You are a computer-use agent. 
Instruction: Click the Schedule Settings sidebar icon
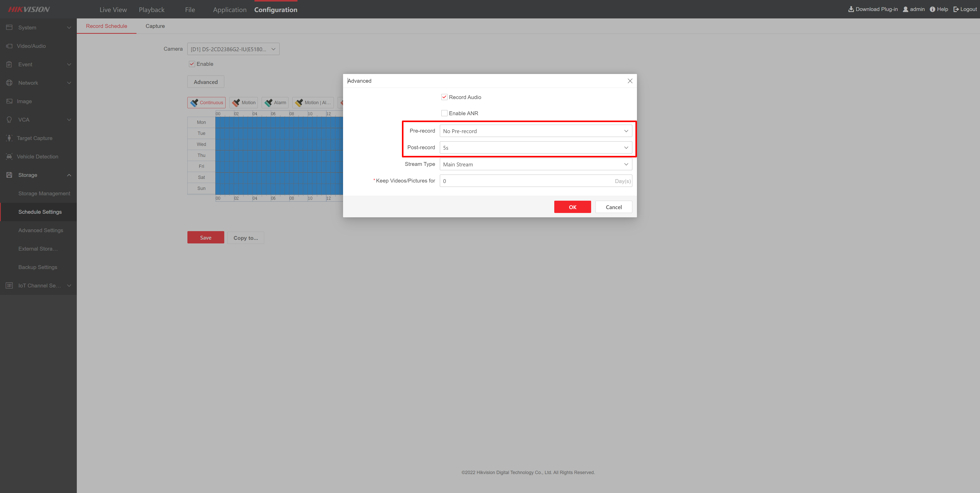(40, 211)
